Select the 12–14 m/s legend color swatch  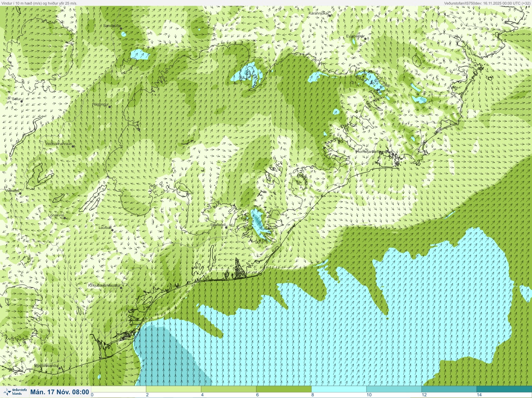pyautogui.click(x=449, y=389)
